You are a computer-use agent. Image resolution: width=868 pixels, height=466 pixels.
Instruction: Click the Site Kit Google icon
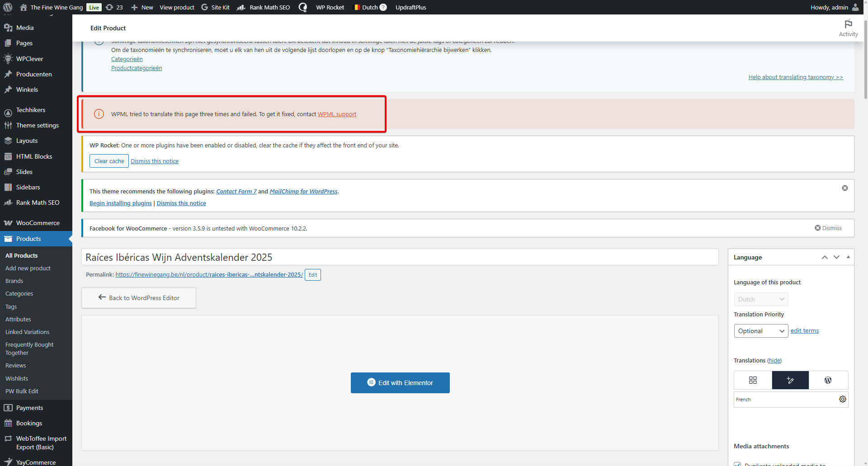coord(205,7)
